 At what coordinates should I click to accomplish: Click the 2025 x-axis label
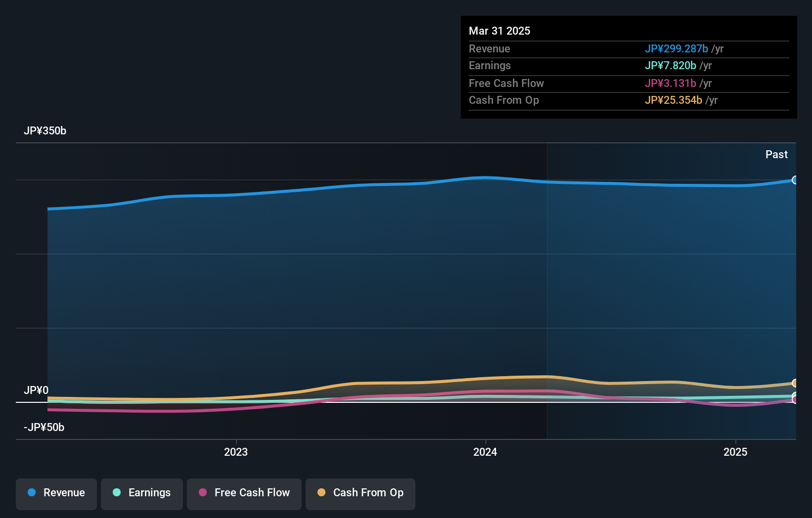click(x=735, y=452)
